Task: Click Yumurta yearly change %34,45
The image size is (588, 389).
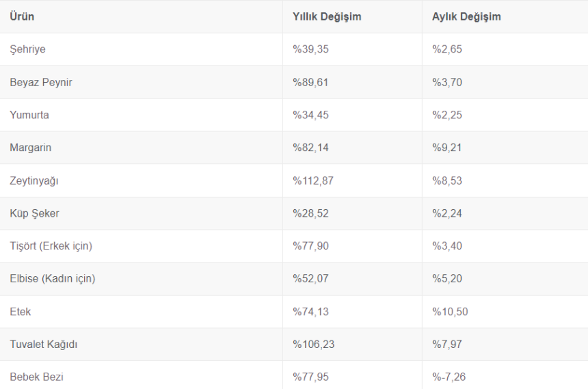Action: (310, 115)
